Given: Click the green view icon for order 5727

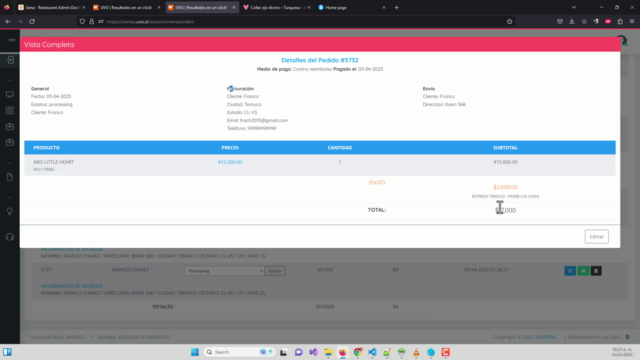Looking at the screenshot, I should 583,271.
